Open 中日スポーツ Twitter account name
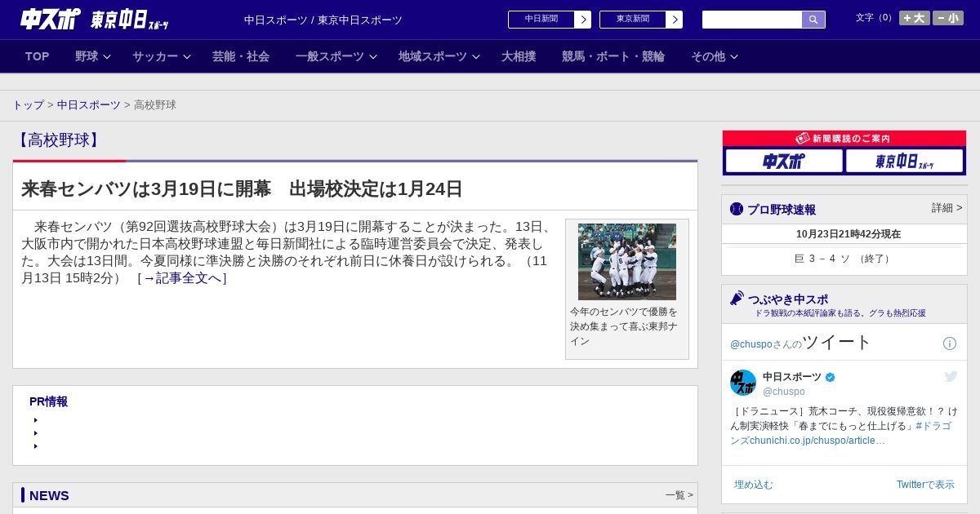Image resolution: width=980 pixels, height=514 pixels. pyautogui.click(x=792, y=377)
